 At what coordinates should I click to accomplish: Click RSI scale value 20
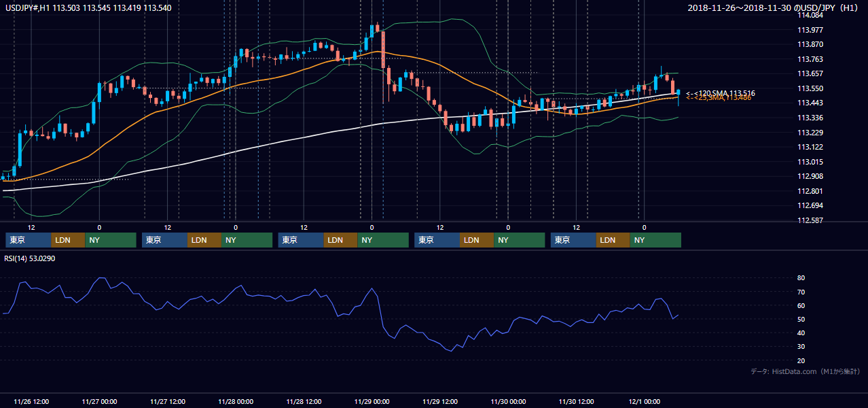pyautogui.click(x=801, y=360)
